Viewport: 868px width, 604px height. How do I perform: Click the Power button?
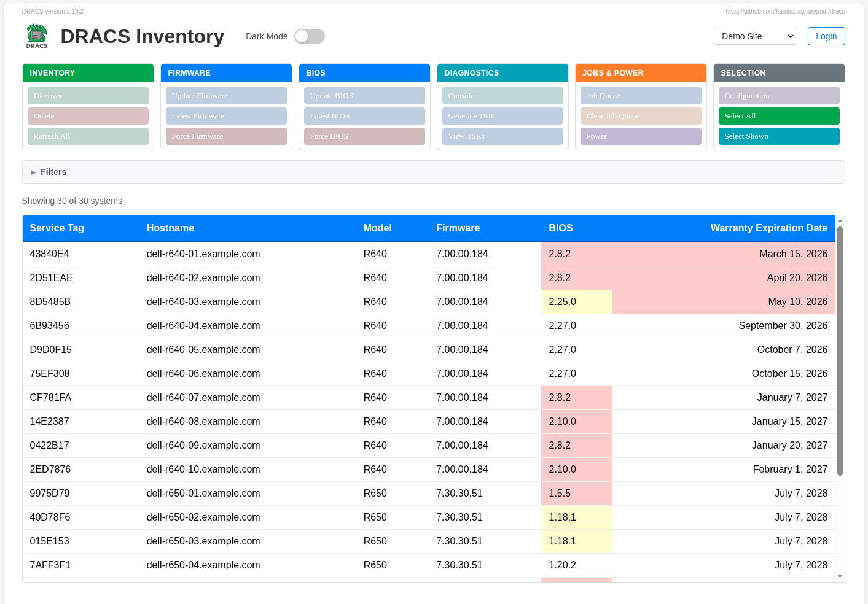click(x=641, y=136)
